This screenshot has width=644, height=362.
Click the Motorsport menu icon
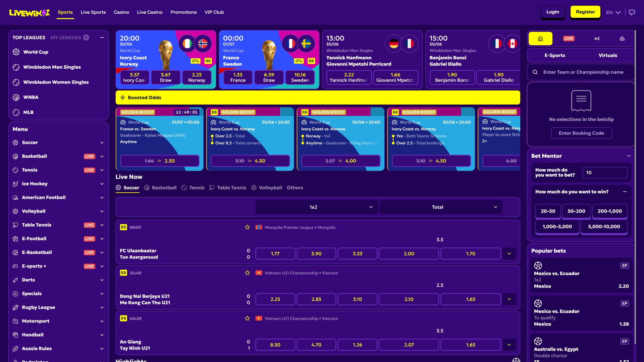click(x=15, y=321)
